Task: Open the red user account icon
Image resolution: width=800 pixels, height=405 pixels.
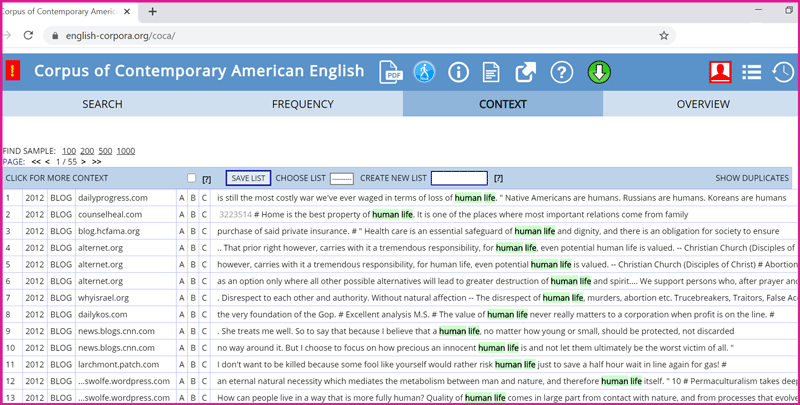Action: coord(719,72)
